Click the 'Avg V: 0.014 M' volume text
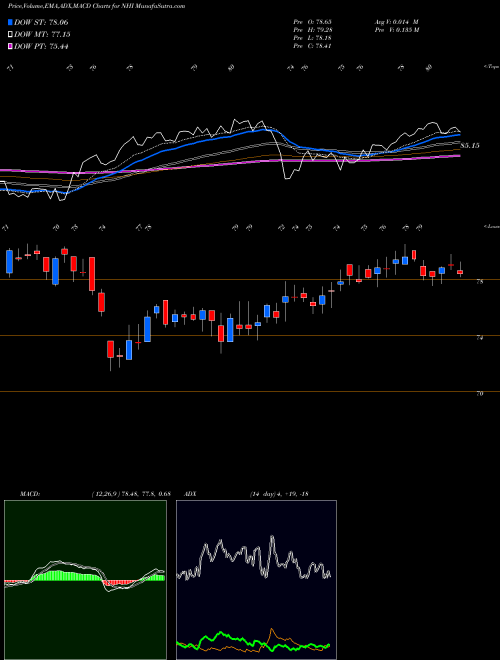Viewport: 500px width, 660px height. [398, 21]
